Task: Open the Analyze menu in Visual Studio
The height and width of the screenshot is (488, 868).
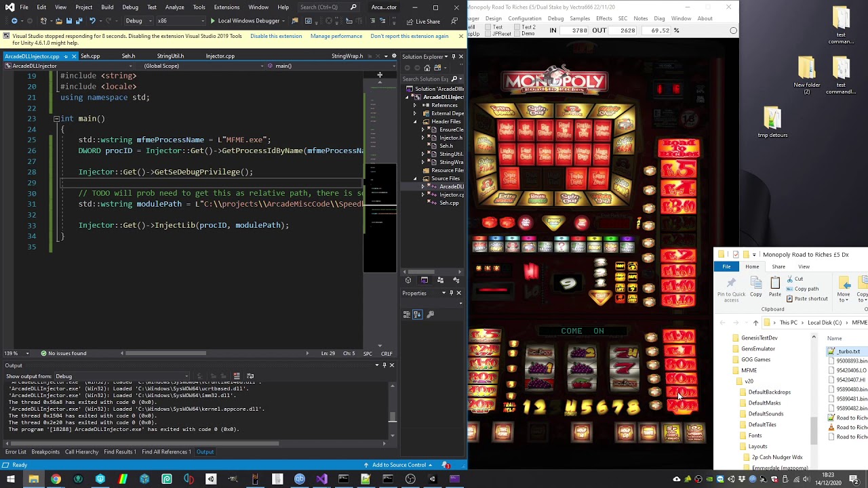Action: pyautogui.click(x=174, y=7)
